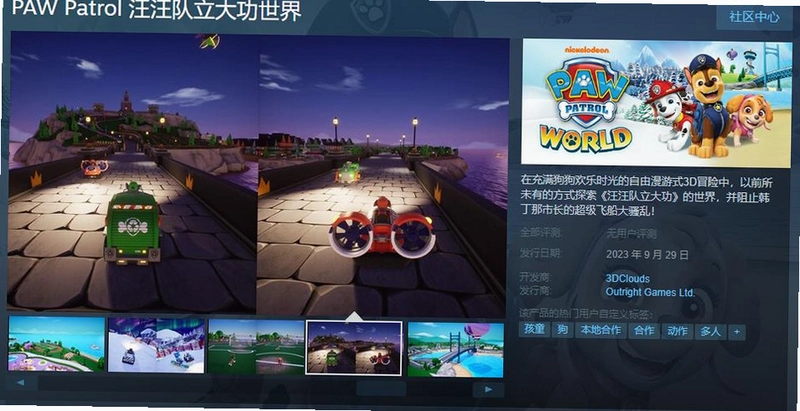
Task: Click the PAW Patrol World header image
Action: pos(656,103)
